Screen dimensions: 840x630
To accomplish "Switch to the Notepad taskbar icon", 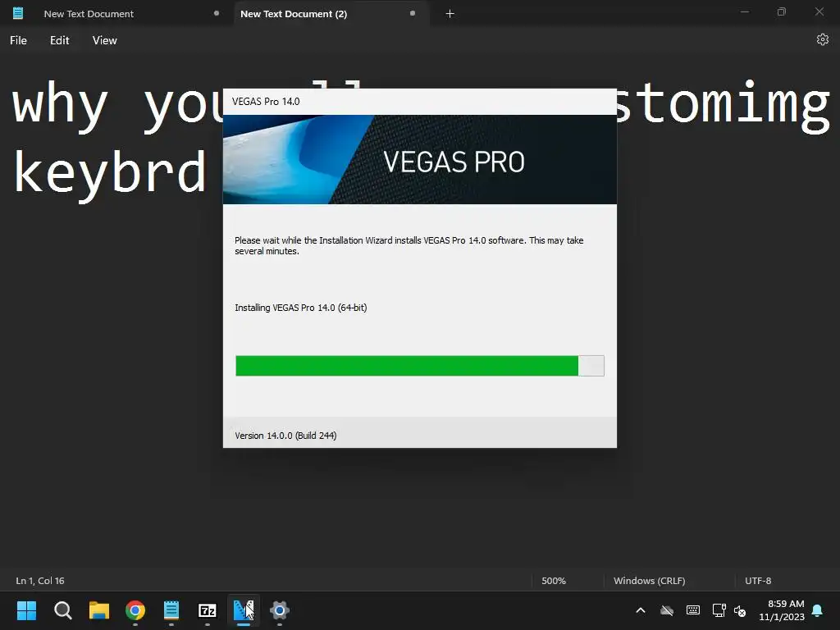I will coord(171,610).
